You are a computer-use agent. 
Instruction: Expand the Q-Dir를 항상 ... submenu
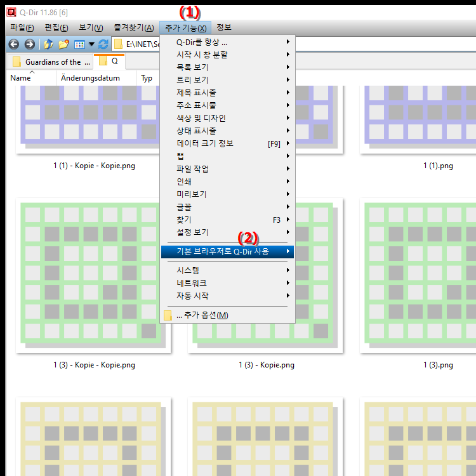pos(227,42)
